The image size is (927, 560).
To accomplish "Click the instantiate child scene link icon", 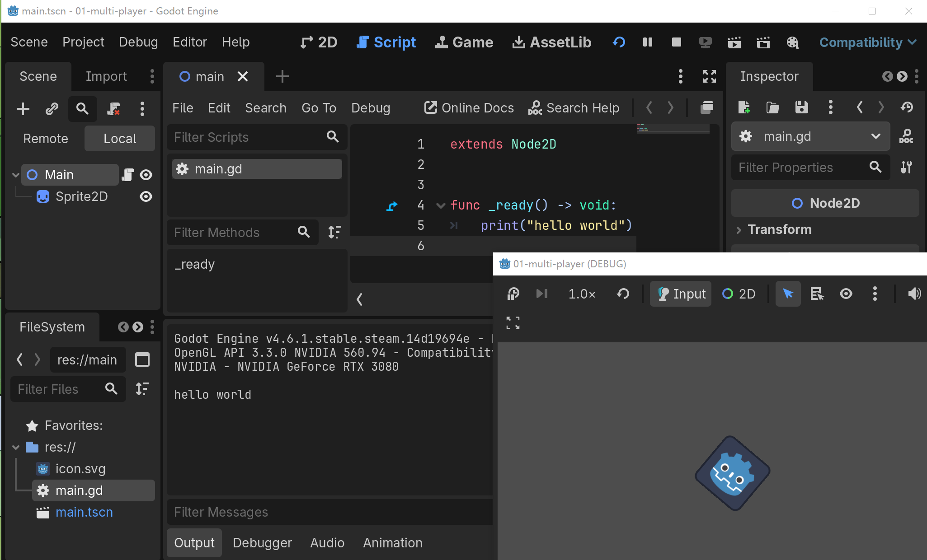I will point(52,109).
